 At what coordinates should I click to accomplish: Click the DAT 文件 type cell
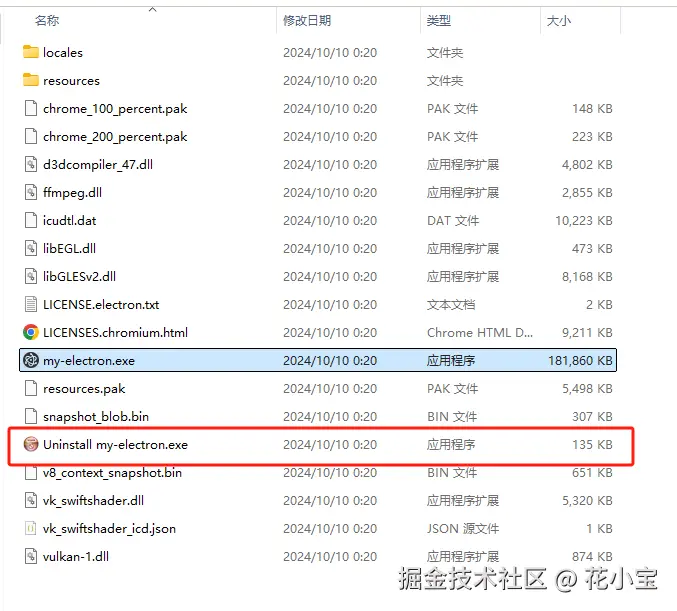453,221
